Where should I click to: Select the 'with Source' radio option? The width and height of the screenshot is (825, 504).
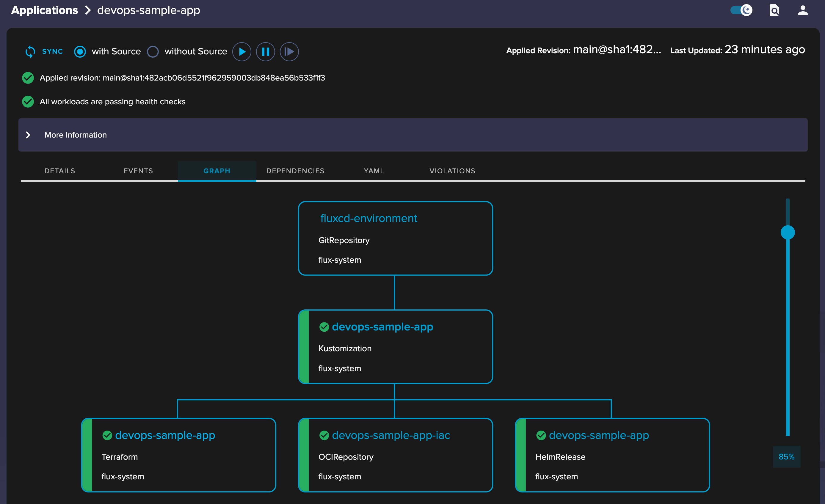coord(80,51)
